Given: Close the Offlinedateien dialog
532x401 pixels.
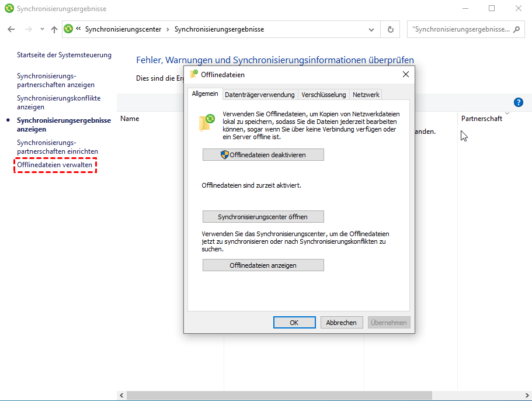Looking at the screenshot, I should click(406, 74).
